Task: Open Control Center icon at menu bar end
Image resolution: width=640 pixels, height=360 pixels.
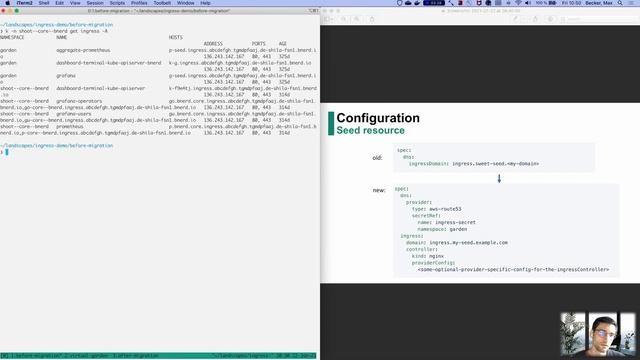Action: pos(631,3)
